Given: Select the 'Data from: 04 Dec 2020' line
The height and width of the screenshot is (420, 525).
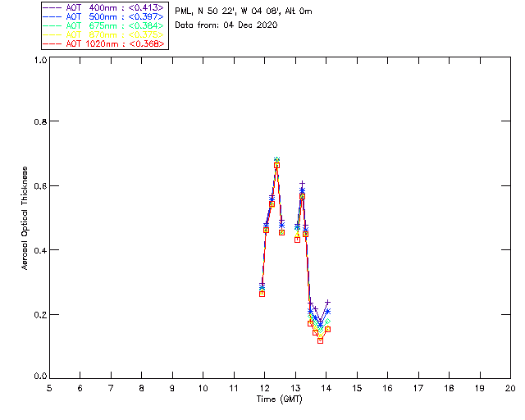Looking at the screenshot, I should click(x=226, y=25).
